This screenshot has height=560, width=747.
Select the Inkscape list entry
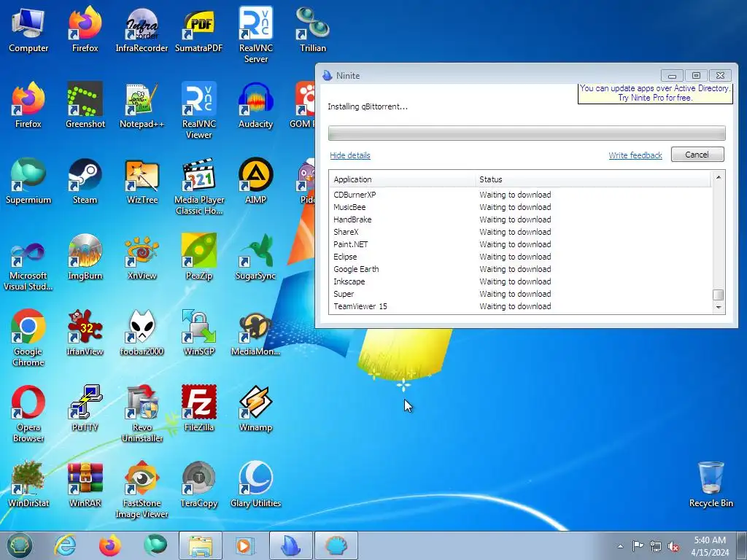coord(521,281)
